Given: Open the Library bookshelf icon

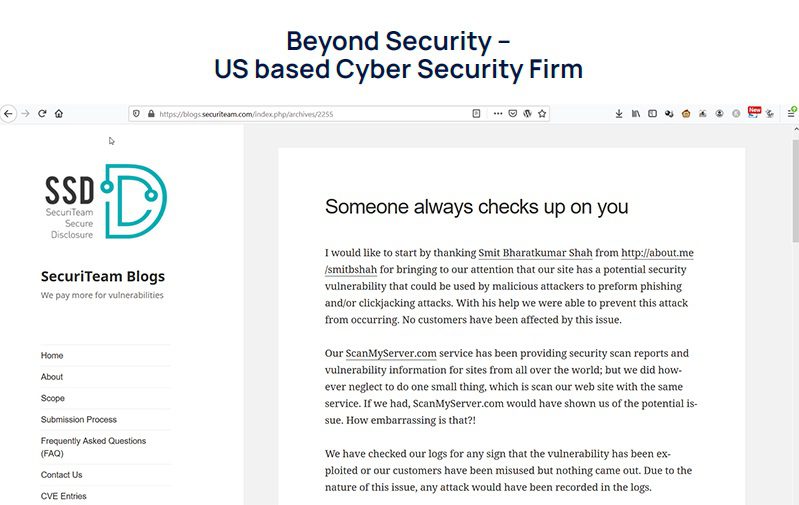Looking at the screenshot, I should tap(636, 114).
